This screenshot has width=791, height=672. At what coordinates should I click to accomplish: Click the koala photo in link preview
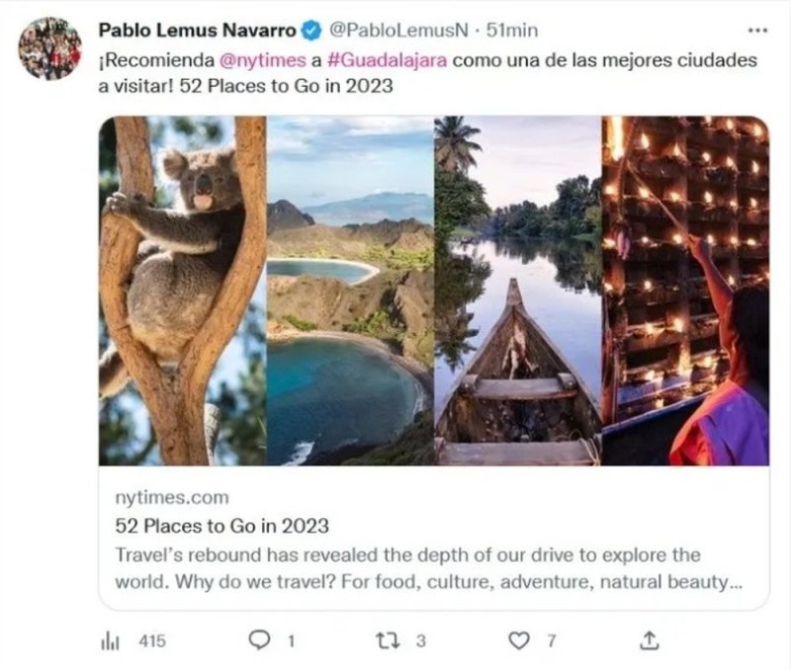point(183,291)
